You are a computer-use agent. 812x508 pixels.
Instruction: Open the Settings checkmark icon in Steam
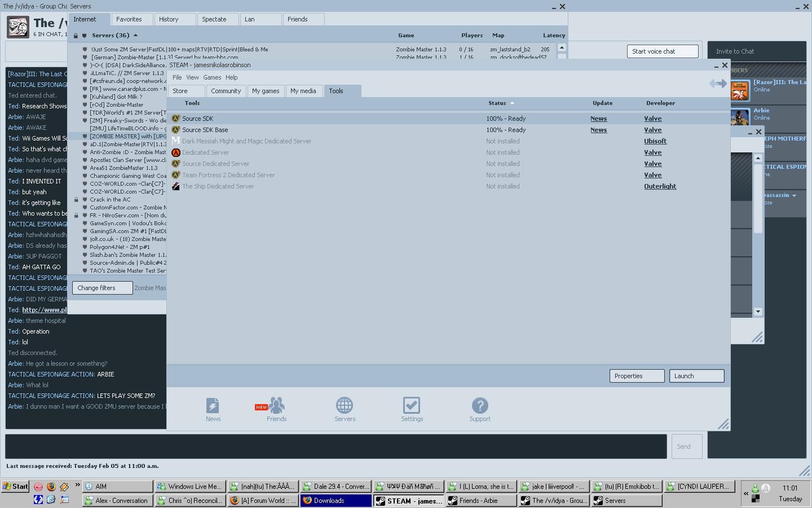(412, 405)
